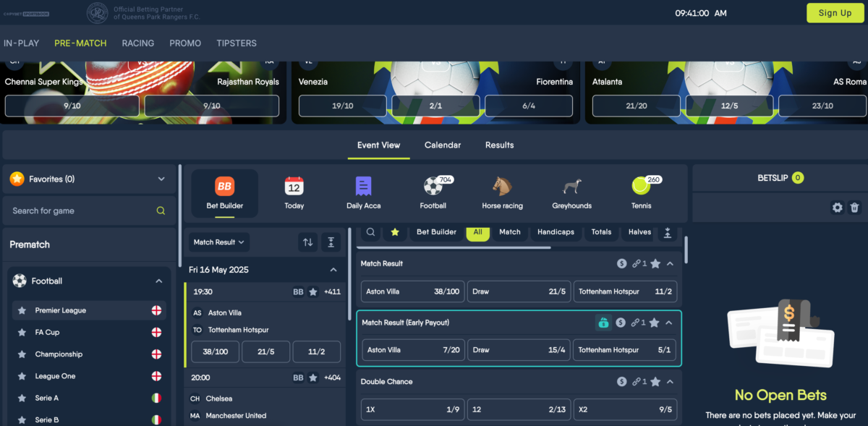Open the RACING menu item
The width and height of the screenshot is (868, 426).
point(137,43)
